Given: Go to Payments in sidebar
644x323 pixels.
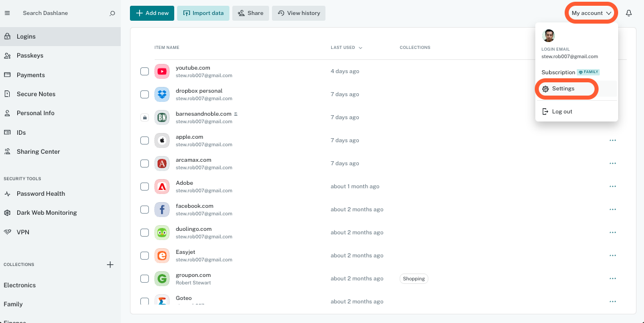Looking at the screenshot, I should click(x=60, y=75).
